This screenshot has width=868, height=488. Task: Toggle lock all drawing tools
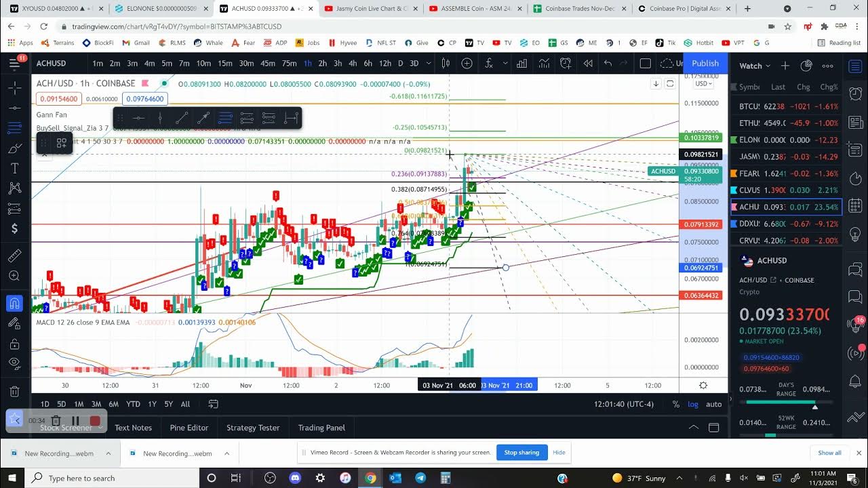tap(15, 344)
